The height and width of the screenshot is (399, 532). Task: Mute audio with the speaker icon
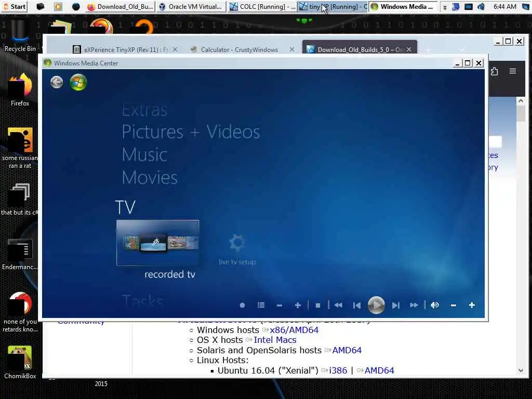click(x=435, y=305)
